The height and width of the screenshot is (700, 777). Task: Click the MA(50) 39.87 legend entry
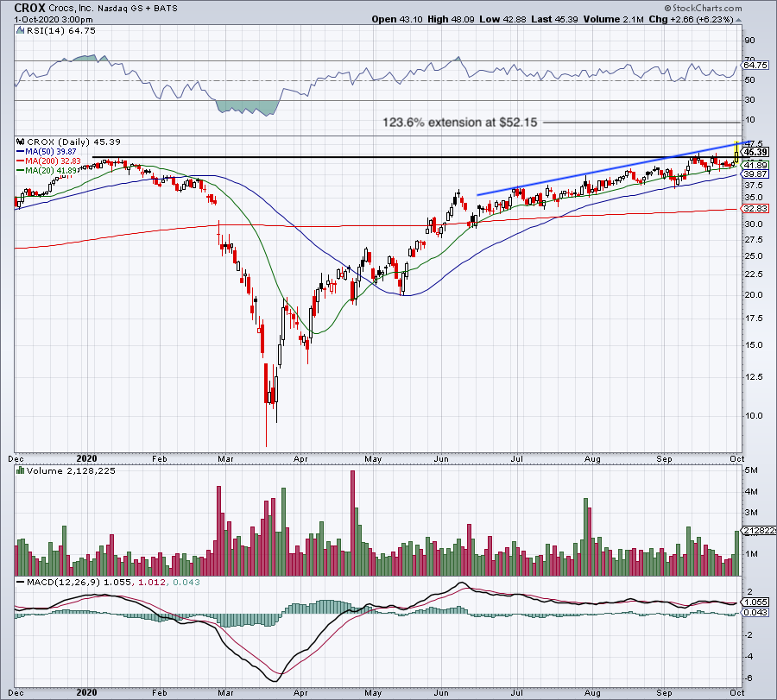(x=51, y=152)
